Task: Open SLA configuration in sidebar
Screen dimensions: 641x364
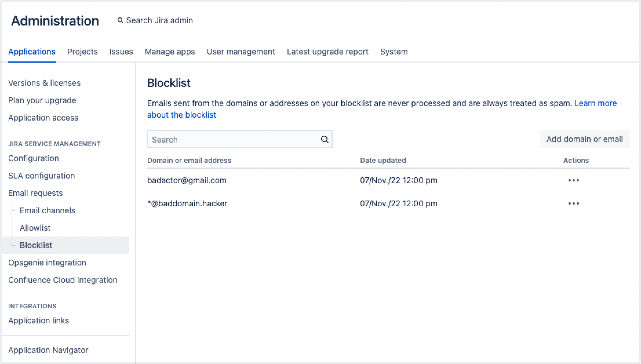Action: point(41,176)
